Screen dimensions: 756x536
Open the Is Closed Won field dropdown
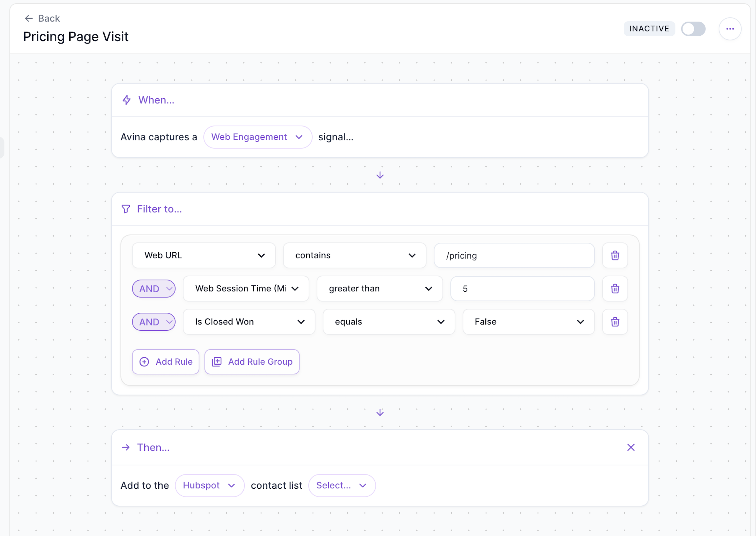coord(249,322)
